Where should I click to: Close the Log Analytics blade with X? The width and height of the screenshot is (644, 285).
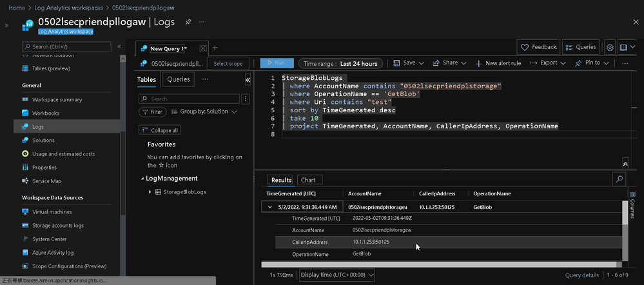(636, 22)
